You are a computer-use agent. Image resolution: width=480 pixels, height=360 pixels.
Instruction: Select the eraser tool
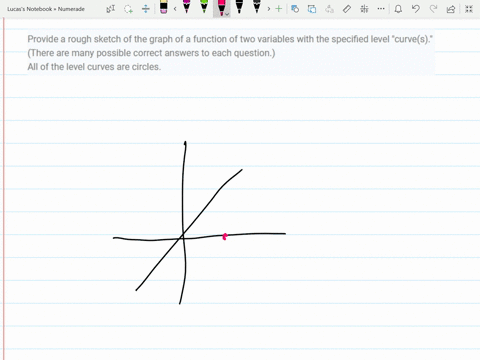(x=163, y=7)
